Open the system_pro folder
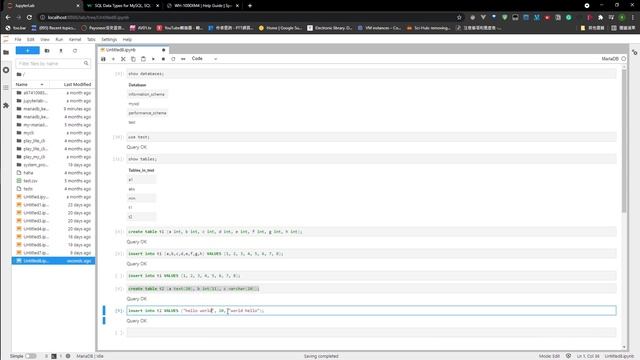 53,165
